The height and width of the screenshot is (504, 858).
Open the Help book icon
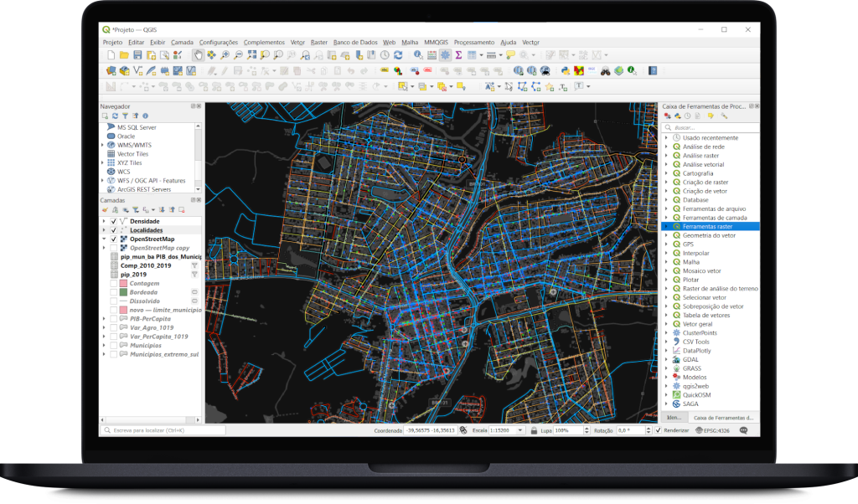[653, 70]
